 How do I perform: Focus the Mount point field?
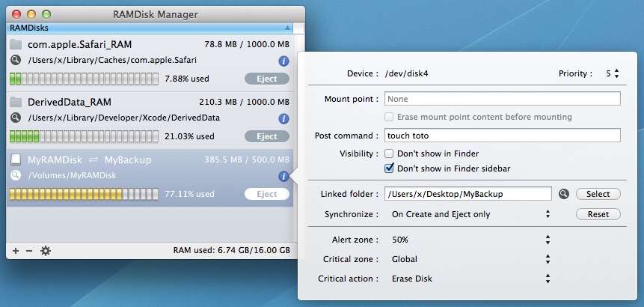click(503, 99)
